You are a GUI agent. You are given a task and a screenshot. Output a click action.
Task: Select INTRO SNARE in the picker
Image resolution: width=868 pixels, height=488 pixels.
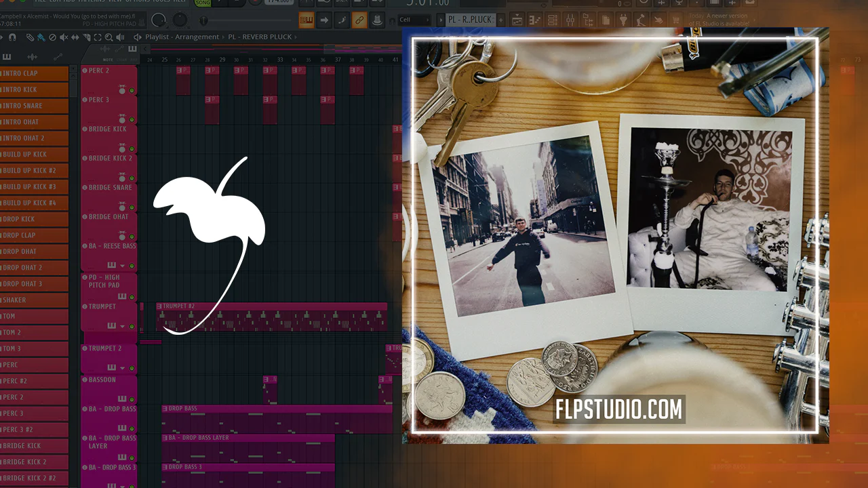point(34,106)
